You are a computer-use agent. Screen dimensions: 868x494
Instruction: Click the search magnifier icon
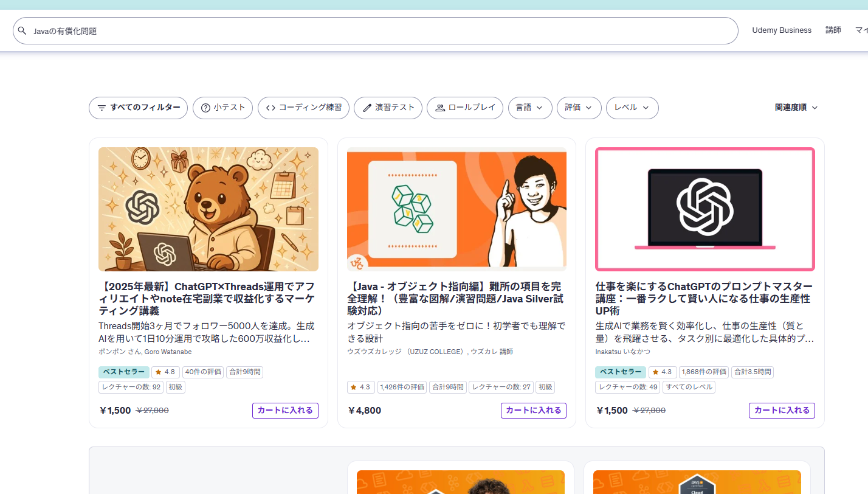[22, 31]
